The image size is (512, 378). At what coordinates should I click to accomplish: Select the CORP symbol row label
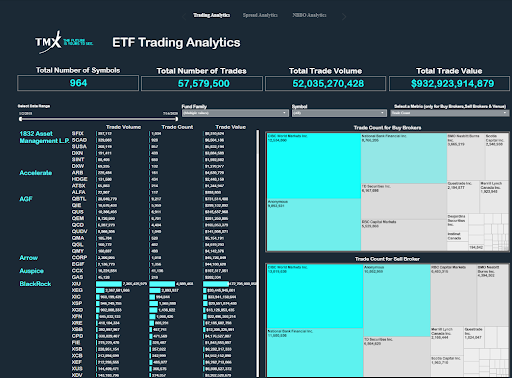[79, 258]
